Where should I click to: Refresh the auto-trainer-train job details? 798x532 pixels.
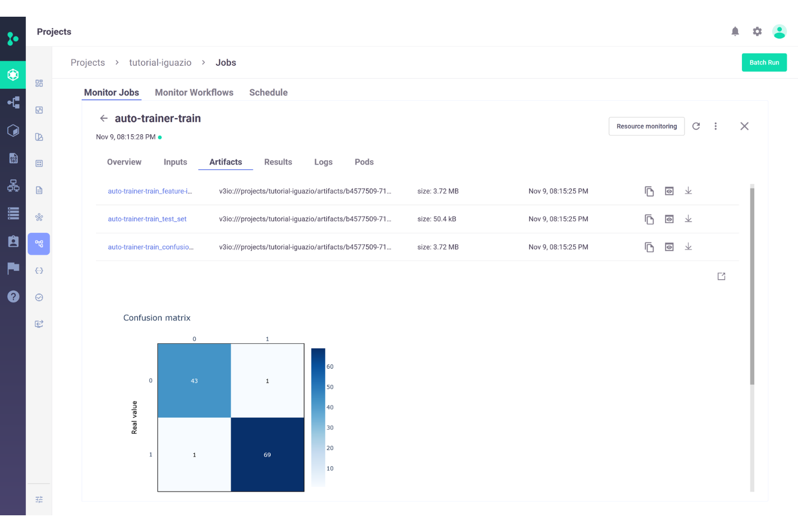pyautogui.click(x=696, y=126)
